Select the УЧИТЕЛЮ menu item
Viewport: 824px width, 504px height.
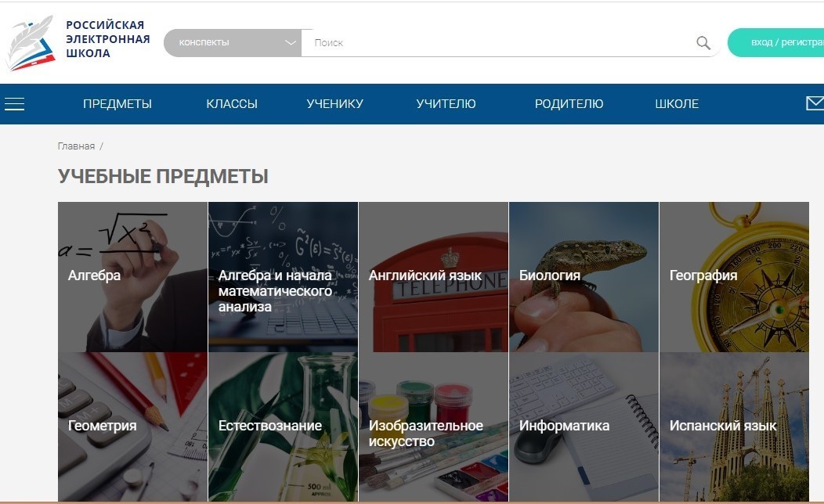pyautogui.click(x=446, y=104)
